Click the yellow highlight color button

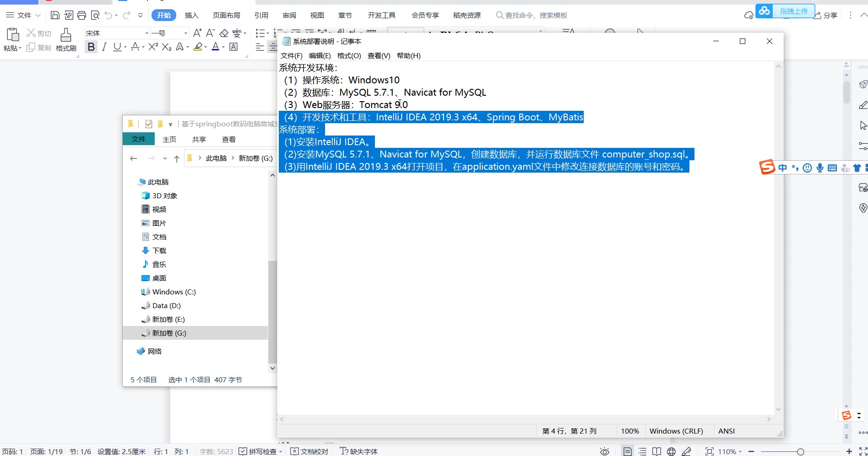(x=198, y=47)
